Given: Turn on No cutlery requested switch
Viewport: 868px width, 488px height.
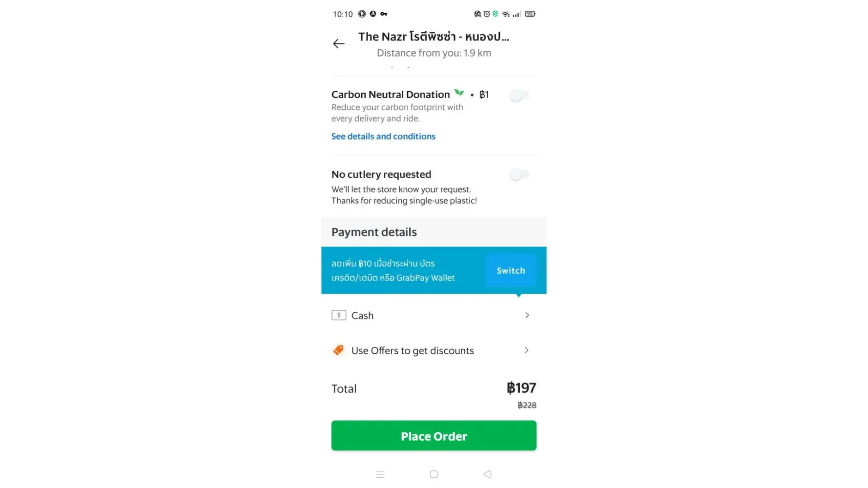Looking at the screenshot, I should 519,174.
